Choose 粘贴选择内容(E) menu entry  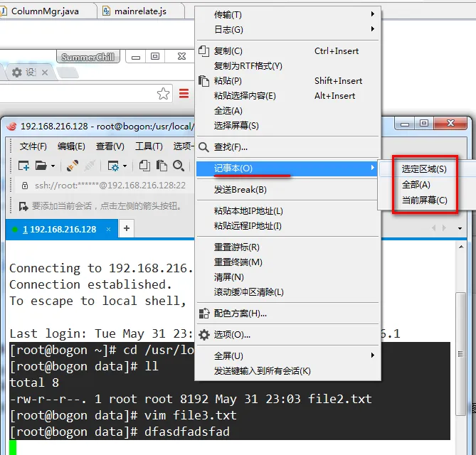(287, 96)
